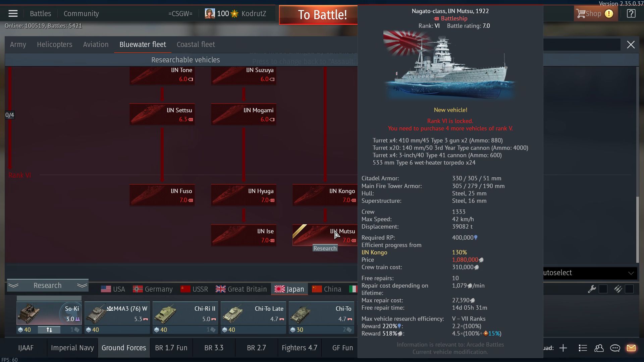Select the M4A3 (76) W crew slot
Image resolution: width=644 pixels, height=362 pixels.
pyautogui.click(x=117, y=313)
